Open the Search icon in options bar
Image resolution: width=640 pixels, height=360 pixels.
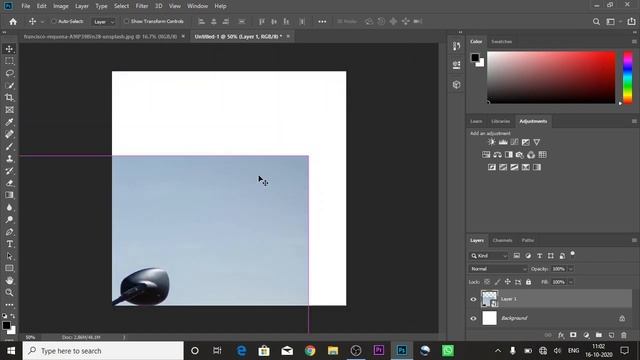pos(596,22)
